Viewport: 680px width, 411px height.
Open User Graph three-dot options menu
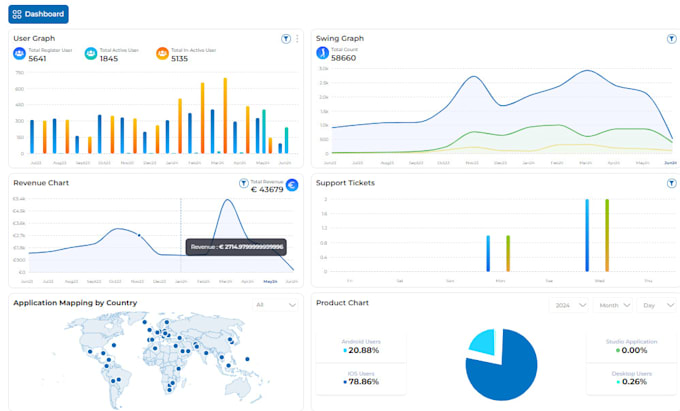click(x=297, y=39)
